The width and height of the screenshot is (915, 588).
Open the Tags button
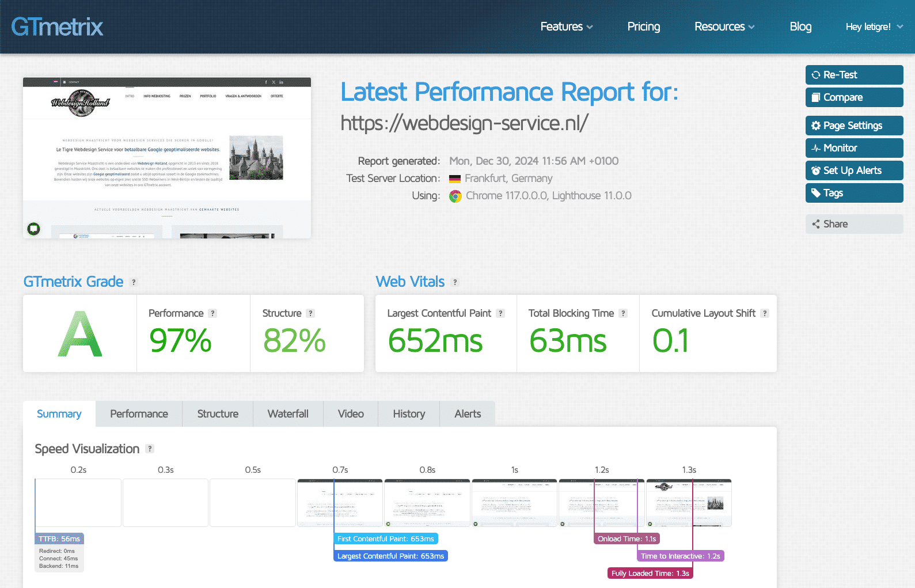[x=854, y=193]
